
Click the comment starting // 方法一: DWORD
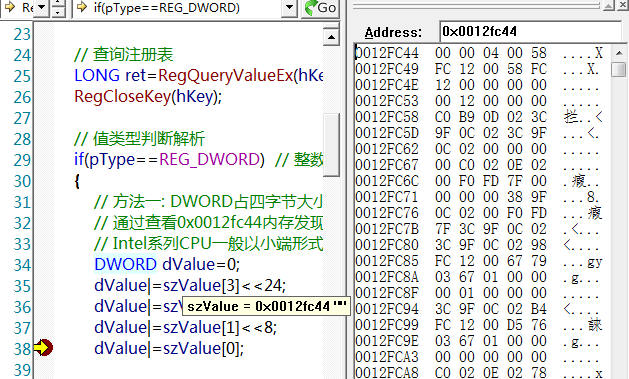pos(208,202)
